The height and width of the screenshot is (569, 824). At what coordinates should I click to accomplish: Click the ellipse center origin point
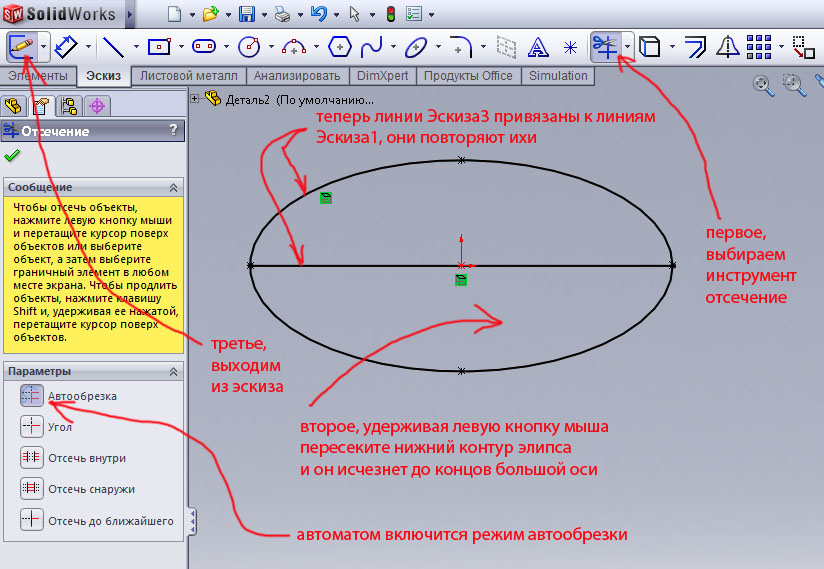[461, 265]
